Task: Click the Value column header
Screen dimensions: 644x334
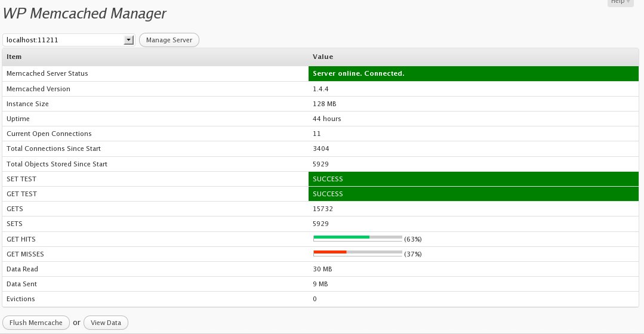Action: [x=323, y=57]
